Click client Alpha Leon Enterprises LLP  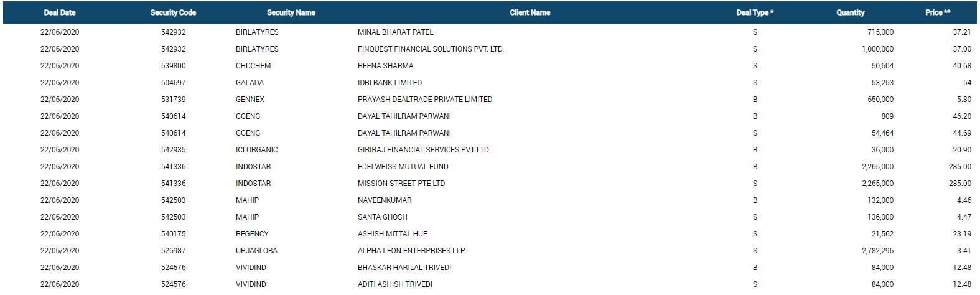(411, 251)
